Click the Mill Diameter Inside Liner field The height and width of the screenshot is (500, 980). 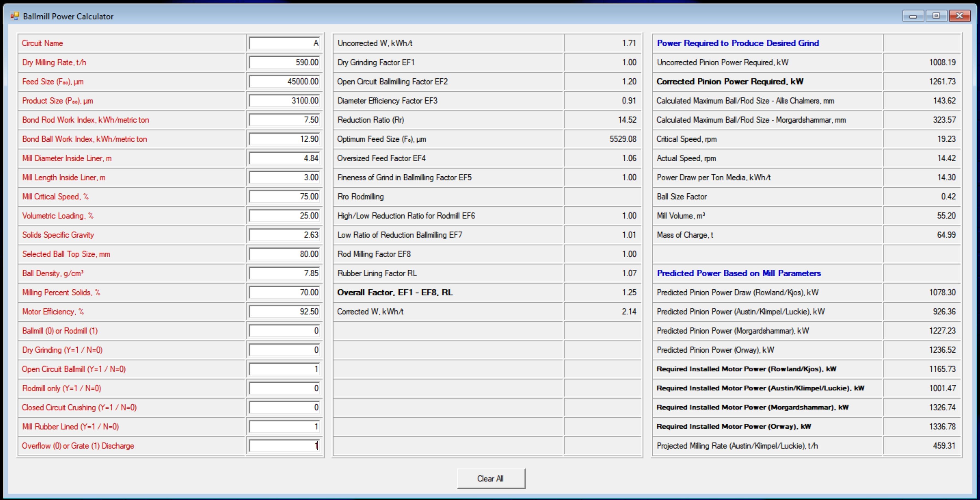[x=284, y=159]
